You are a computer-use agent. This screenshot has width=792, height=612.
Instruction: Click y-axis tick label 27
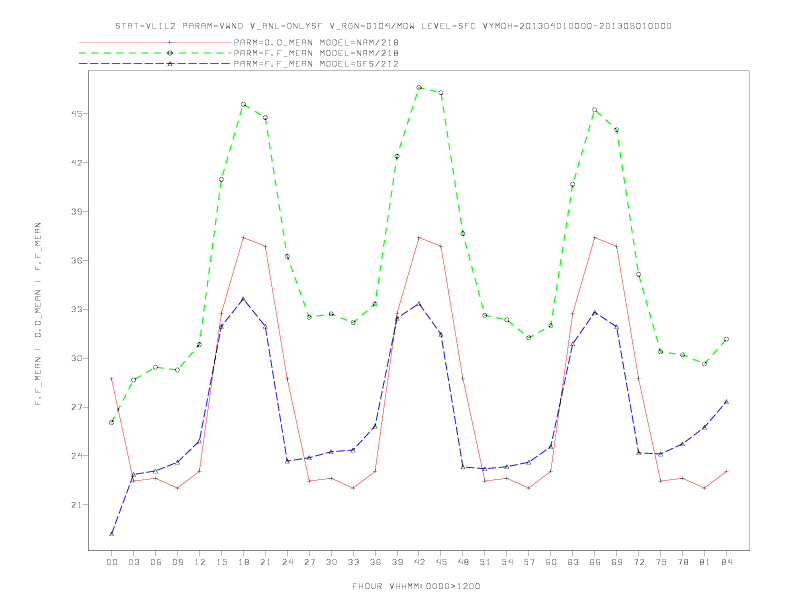(76, 407)
